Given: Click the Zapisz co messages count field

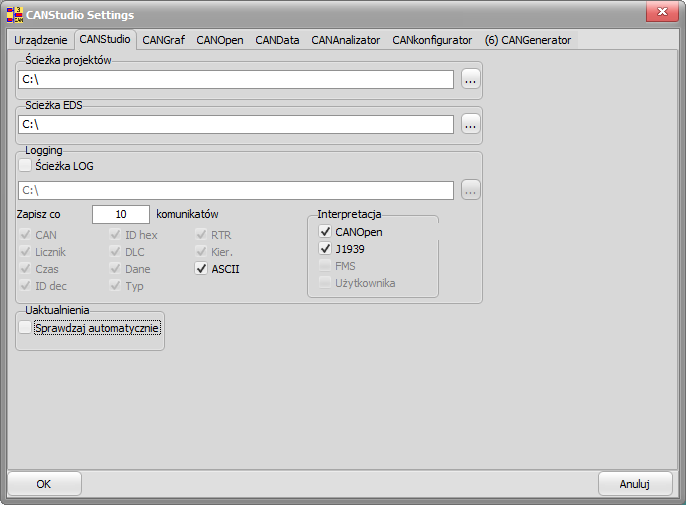Looking at the screenshot, I should (x=121, y=214).
